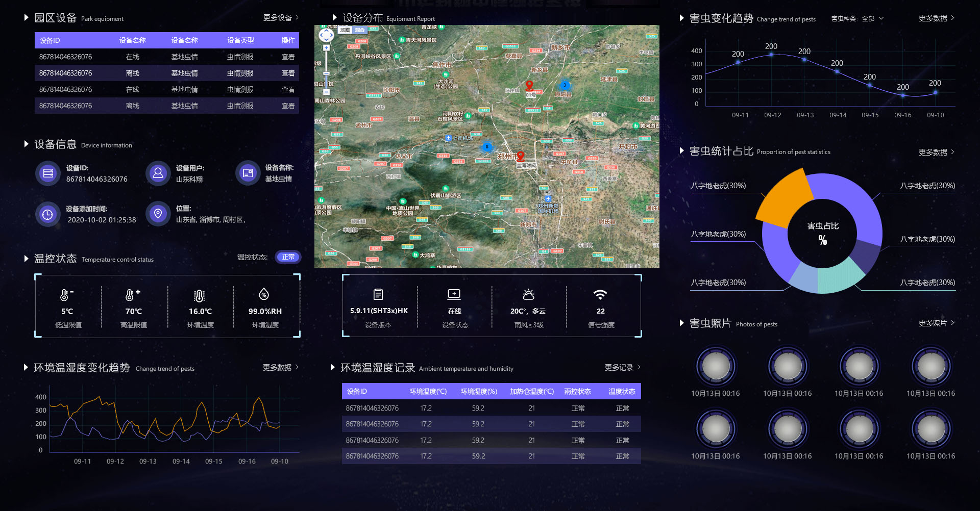Viewport: 980px width, 511px height.
Task: Click the device add-time clock icon
Action: click(48, 214)
